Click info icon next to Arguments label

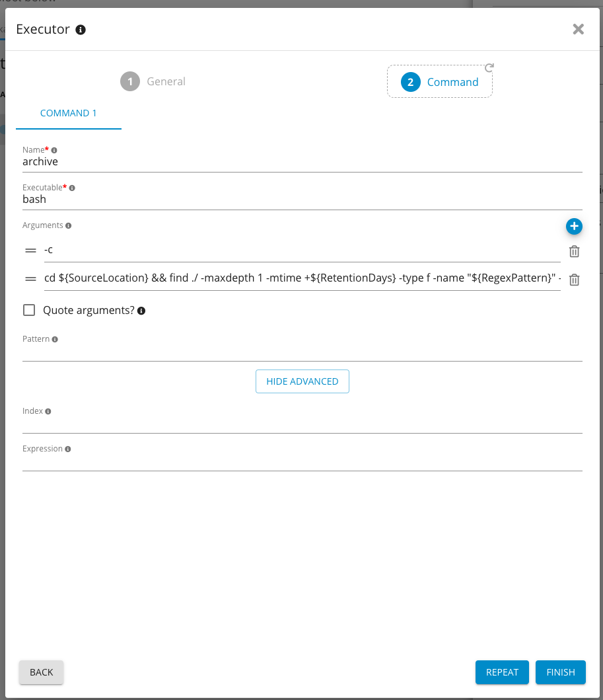point(68,225)
